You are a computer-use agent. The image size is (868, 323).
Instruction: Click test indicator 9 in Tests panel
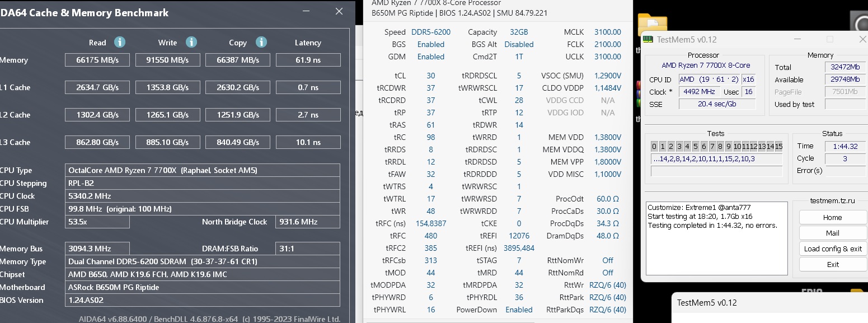[729, 147]
